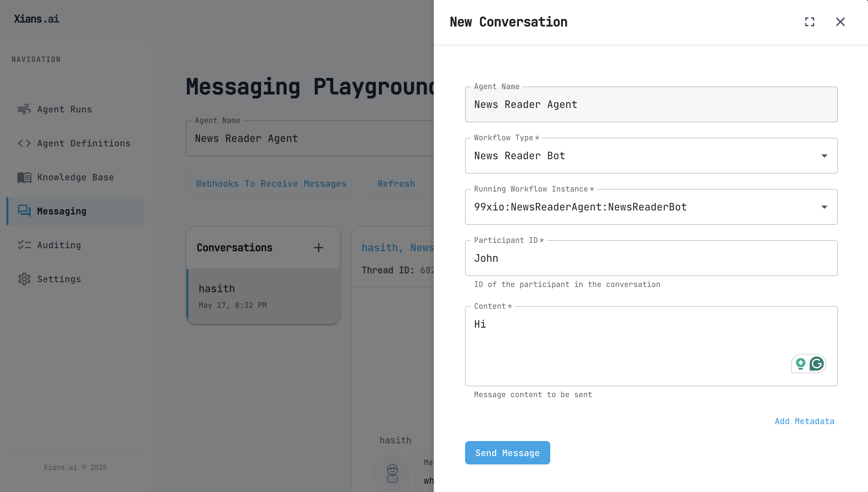Add a new conversation with plus icon
The height and width of the screenshot is (492, 868).
pos(318,248)
